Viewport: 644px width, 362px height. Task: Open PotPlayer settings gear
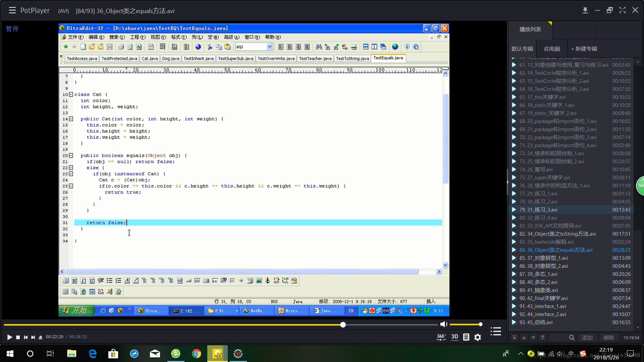(478, 337)
